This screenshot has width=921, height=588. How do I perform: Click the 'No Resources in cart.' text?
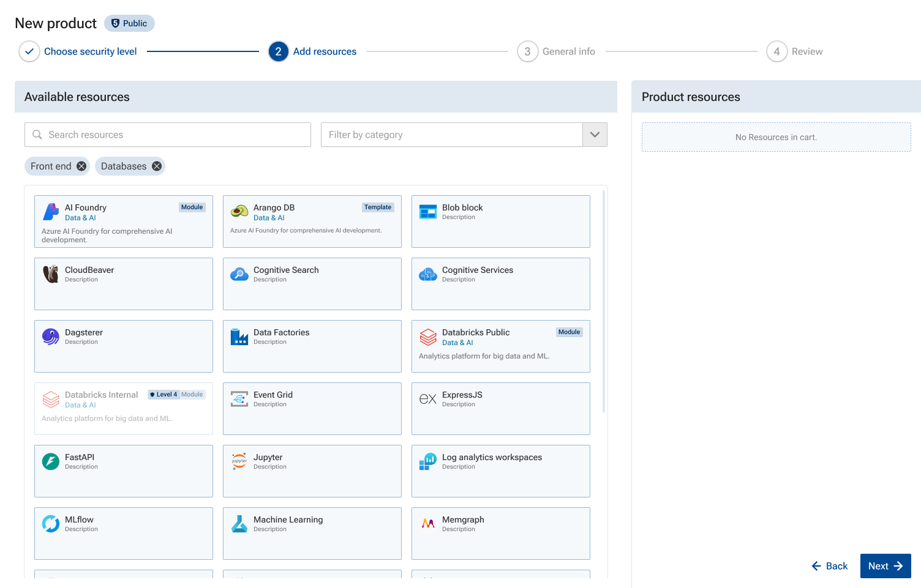click(x=776, y=137)
